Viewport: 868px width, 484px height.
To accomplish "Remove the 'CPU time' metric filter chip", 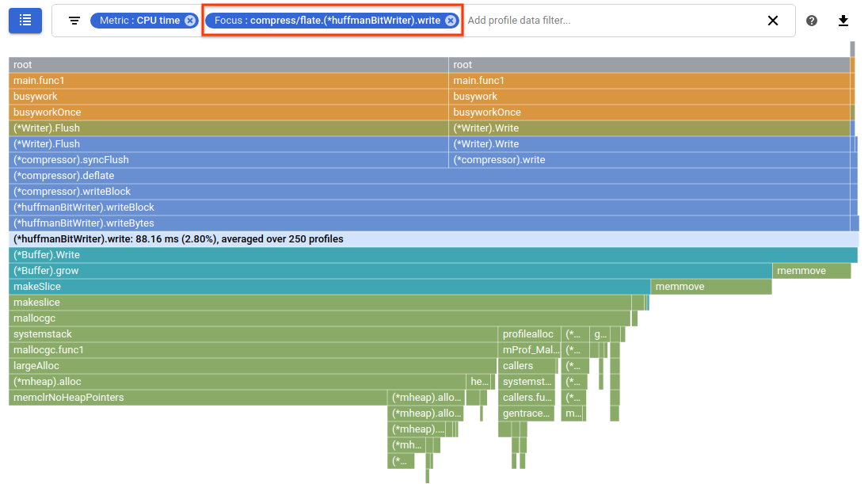I will tap(188, 20).
